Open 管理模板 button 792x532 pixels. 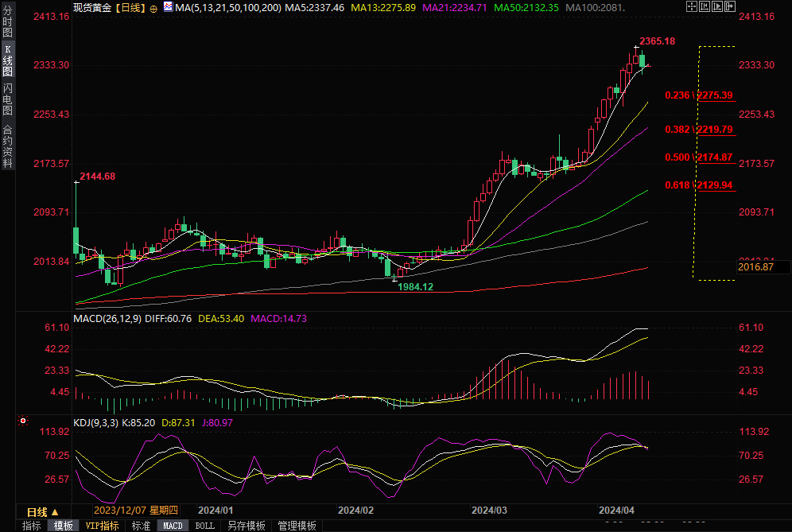pyautogui.click(x=296, y=526)
